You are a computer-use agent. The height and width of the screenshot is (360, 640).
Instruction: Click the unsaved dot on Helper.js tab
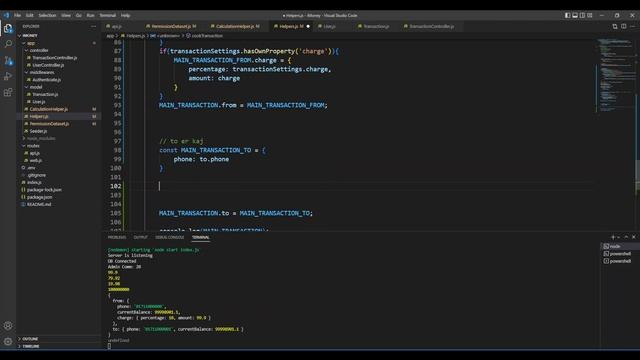coord(308,27)
